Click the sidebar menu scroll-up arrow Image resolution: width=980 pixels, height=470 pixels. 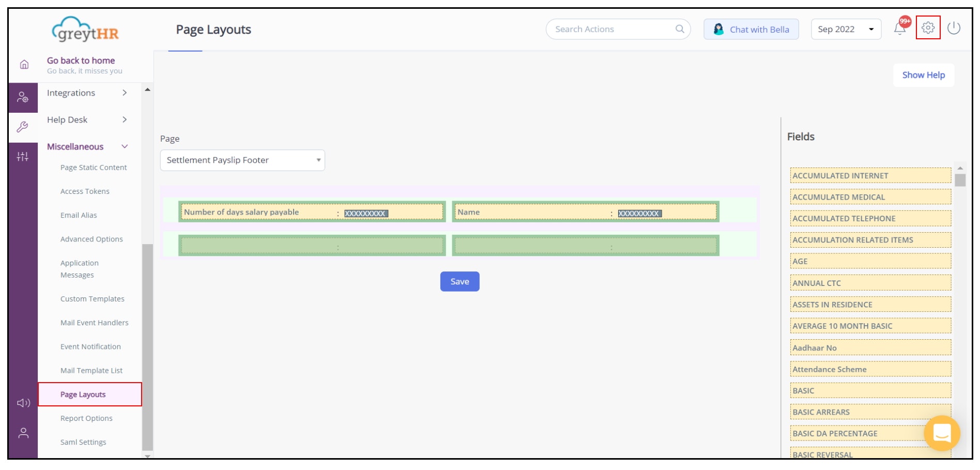pyautogui.click(x=147, y=90)
